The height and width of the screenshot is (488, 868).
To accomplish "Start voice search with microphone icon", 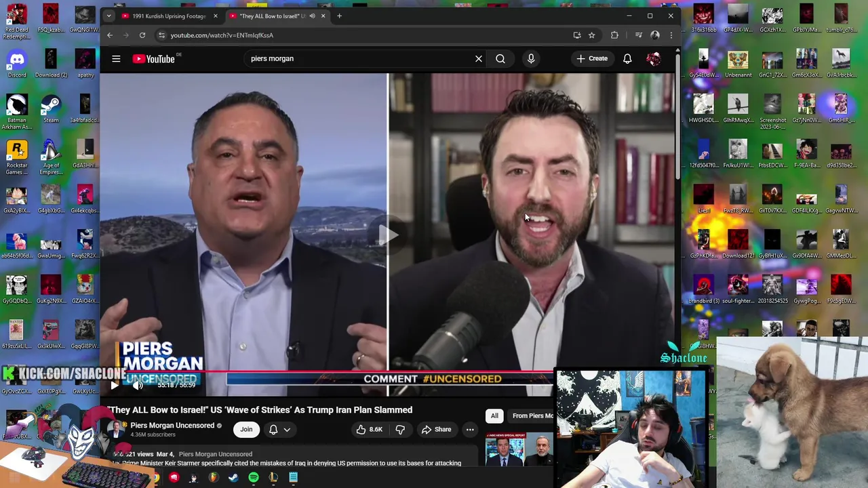I will [x=531, y=58].
